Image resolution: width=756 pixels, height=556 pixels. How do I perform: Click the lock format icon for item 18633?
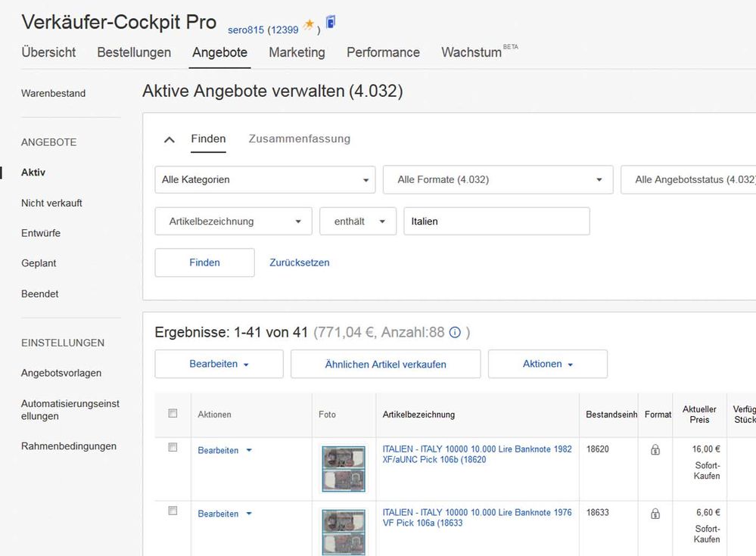click(x=655, y=514)
